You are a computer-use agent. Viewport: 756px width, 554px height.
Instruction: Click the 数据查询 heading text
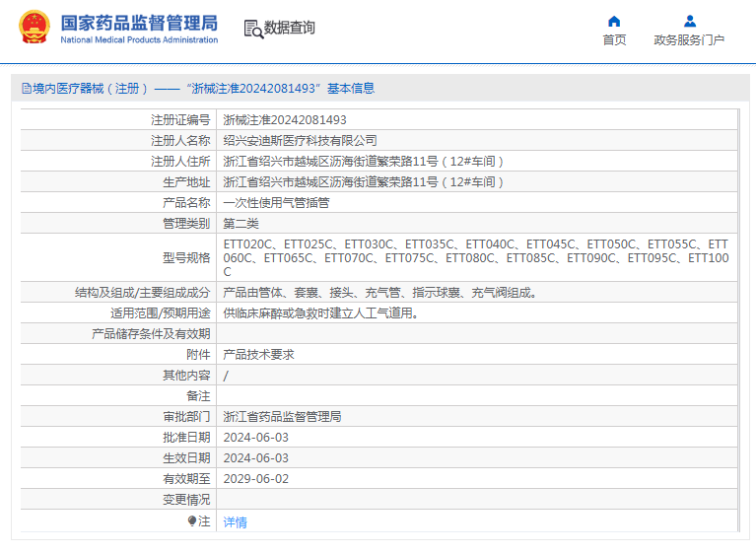[x=289, y=28]
